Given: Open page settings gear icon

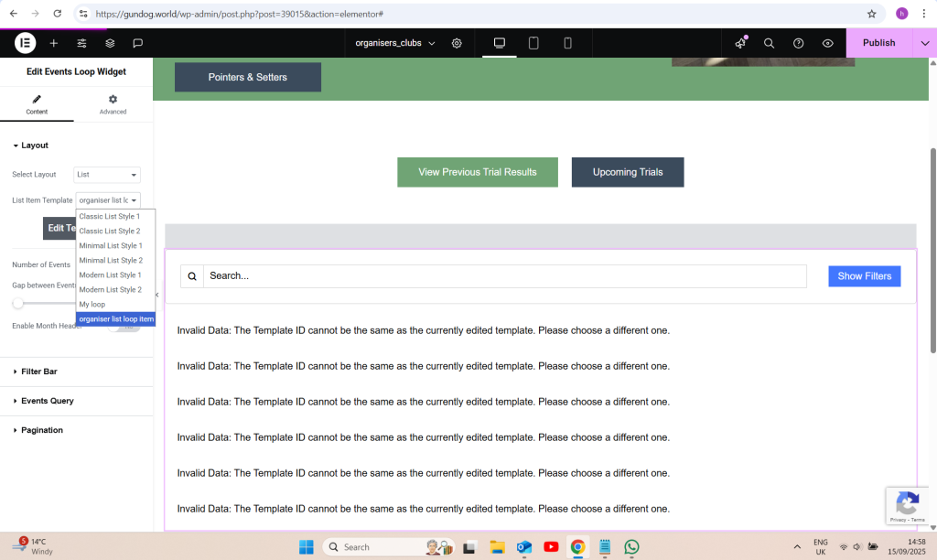Looking at the screenshot, I should click(x=457, y=43).
